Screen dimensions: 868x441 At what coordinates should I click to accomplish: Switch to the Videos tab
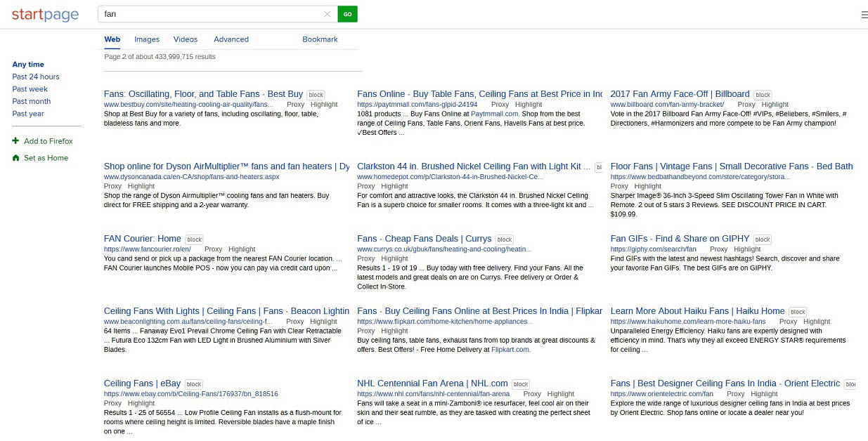[186, 39]
